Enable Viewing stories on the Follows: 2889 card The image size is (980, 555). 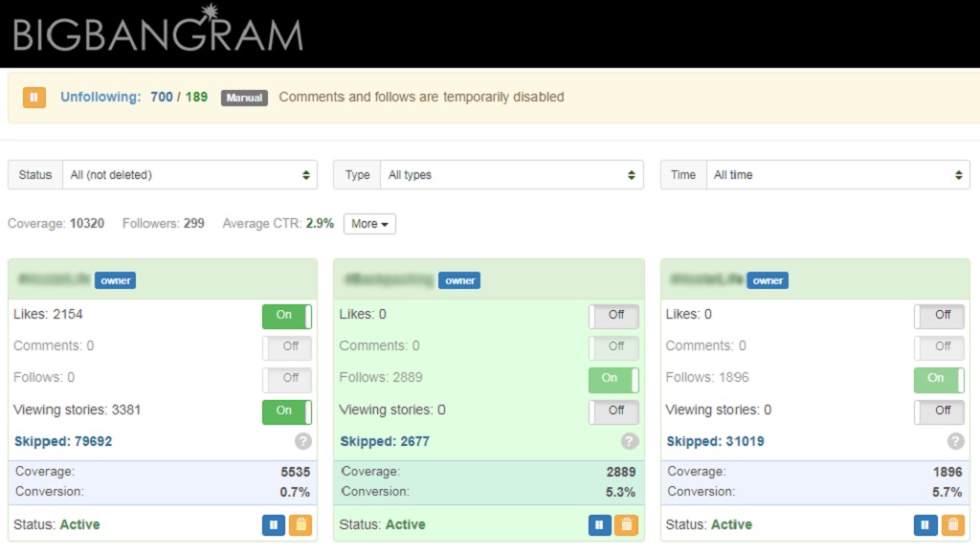click(x=613, y=411)
